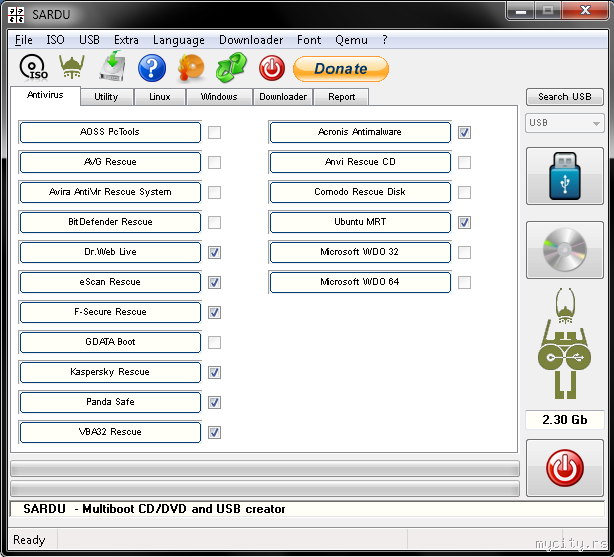Click the lower progress bar

[x=265, y=488]
